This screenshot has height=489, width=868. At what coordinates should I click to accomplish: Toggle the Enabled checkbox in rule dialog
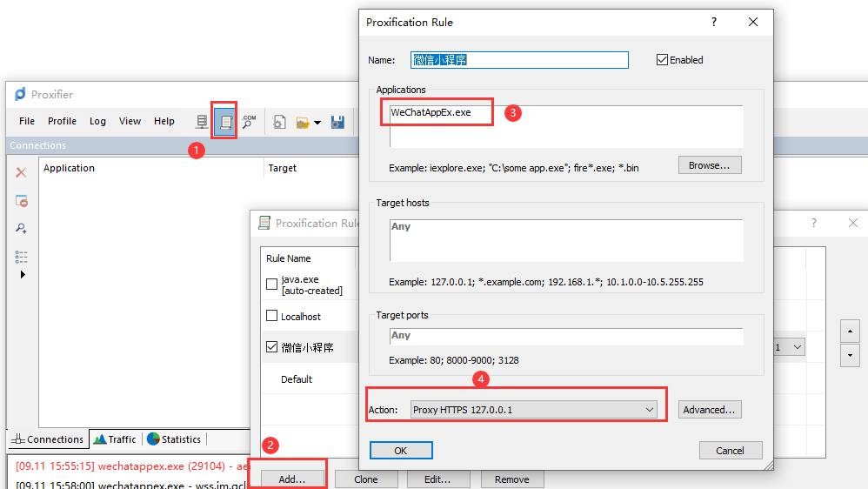[x=662, y=60]
